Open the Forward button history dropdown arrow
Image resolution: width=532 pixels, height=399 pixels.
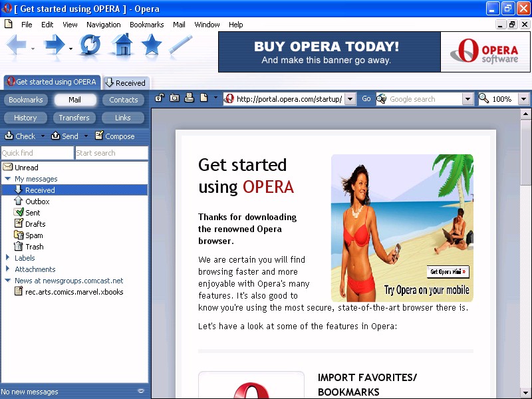coord(70,49)
